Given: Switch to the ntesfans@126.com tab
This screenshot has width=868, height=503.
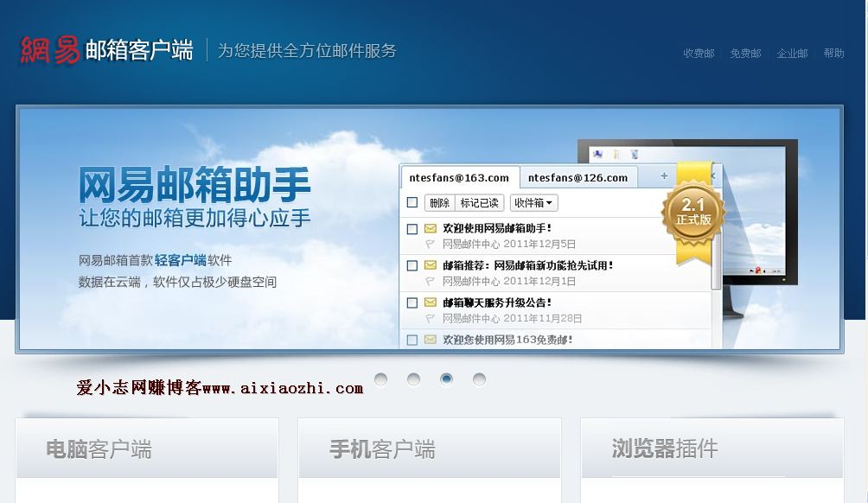Looking at the screenshot, I should pyautogui.click(x=578, y=178).
